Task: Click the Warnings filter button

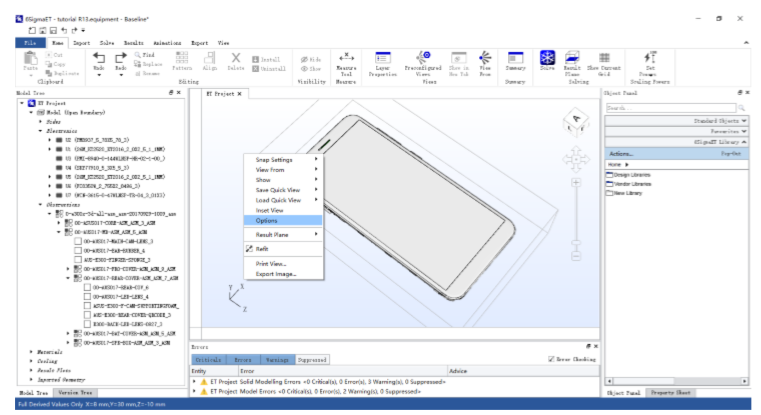Action: (279, 359)
